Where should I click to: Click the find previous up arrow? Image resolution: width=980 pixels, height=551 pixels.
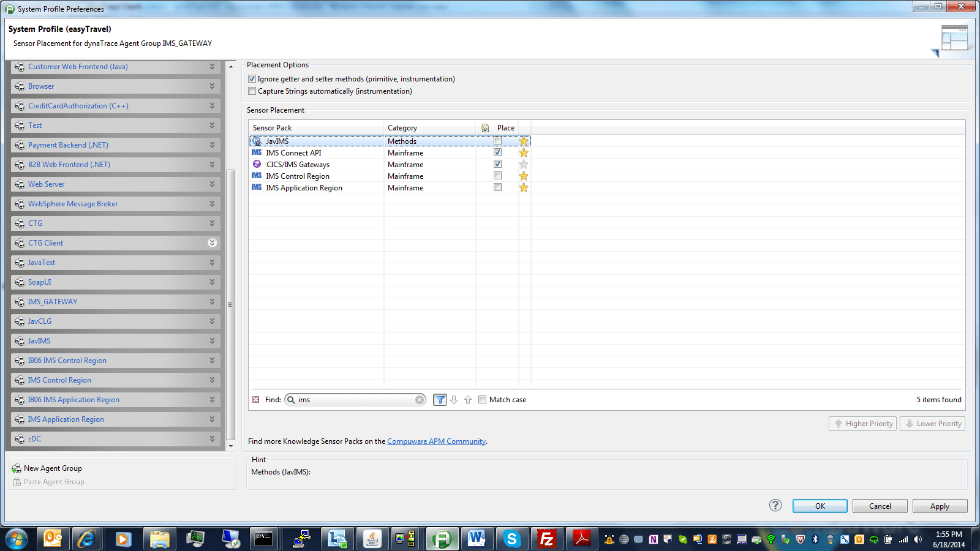click(x=468, y=400)
